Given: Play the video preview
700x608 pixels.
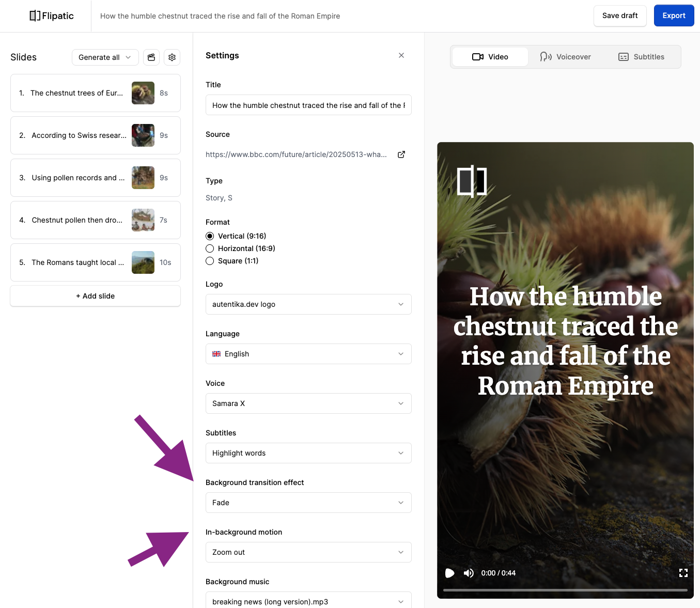Looking at the screenshot, I should point(450,573).
